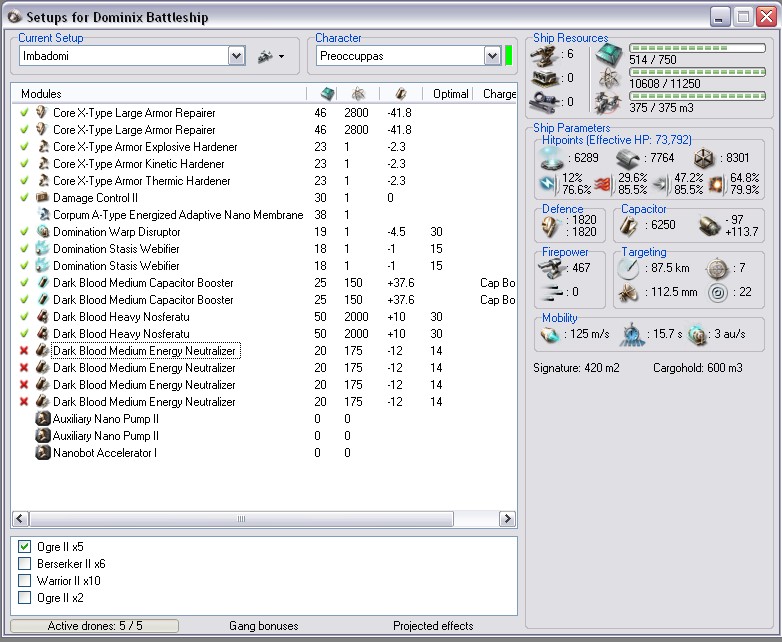Screen dimensions: 782x642
Task: Click the sensor strength icon showing 22
Action: [717, 293]
